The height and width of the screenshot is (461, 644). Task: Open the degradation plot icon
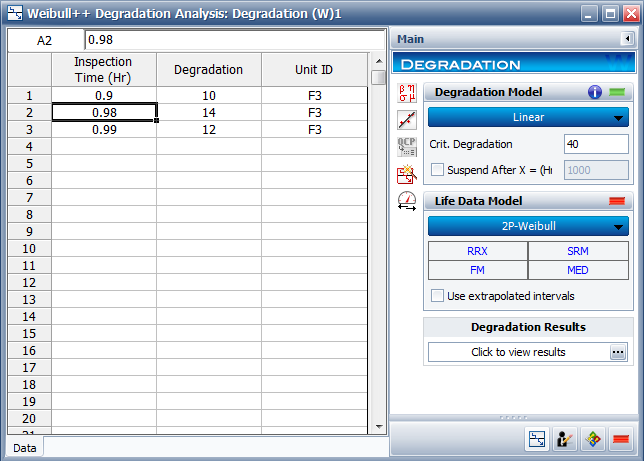click(407, 120)
